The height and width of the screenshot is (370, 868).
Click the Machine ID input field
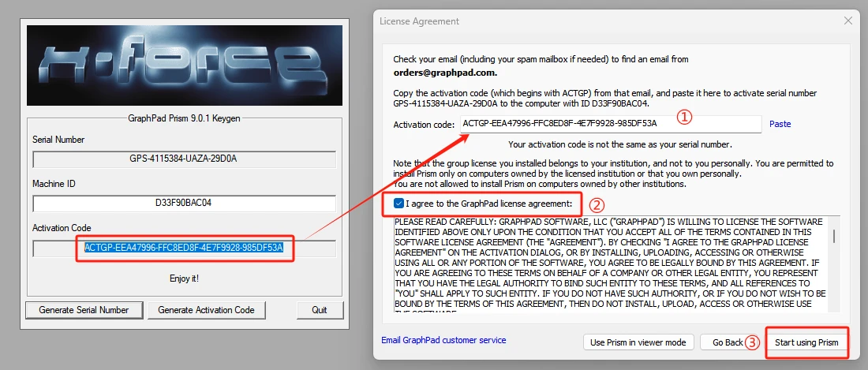tap(185, 203)
